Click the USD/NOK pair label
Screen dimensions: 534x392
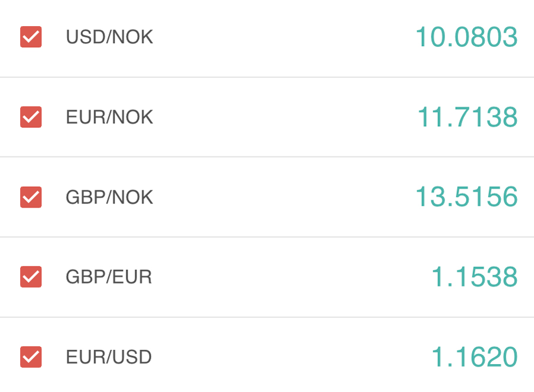(x=109, y=37)
